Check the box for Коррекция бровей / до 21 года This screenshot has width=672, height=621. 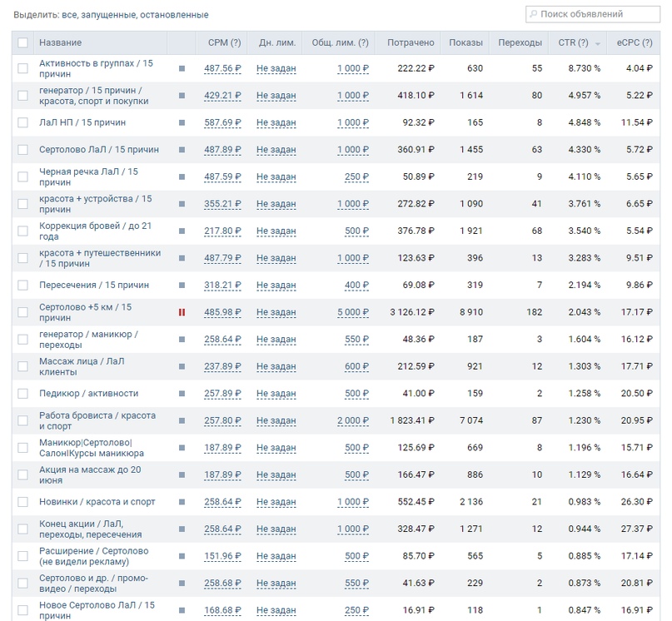(x=22, y=231)
